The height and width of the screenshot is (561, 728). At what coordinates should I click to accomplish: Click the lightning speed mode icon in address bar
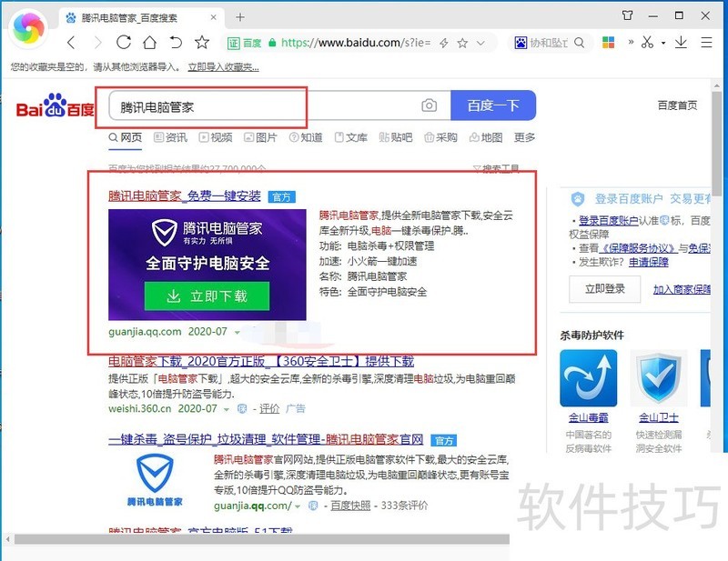444,43
